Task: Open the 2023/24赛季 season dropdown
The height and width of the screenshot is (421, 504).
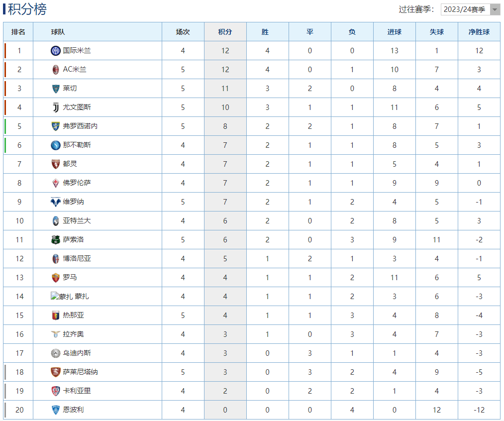Action: 470,9
